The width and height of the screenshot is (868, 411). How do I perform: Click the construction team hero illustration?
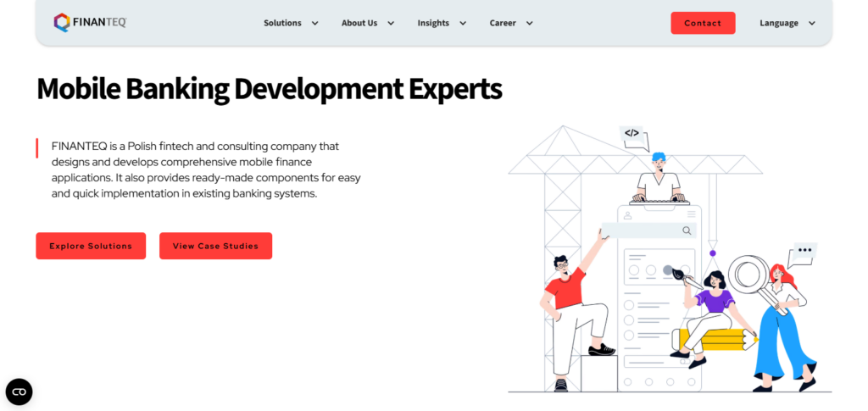pos(670,258)
